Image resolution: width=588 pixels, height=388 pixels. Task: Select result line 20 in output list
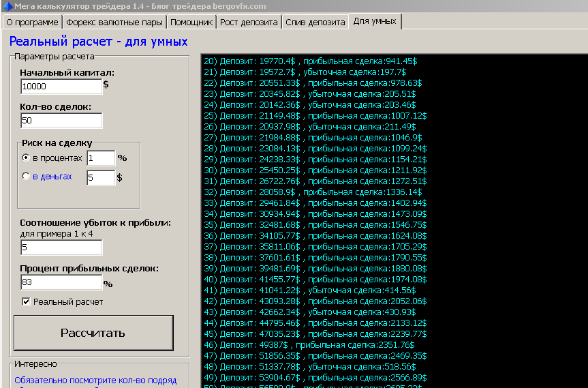pos(311,61)
